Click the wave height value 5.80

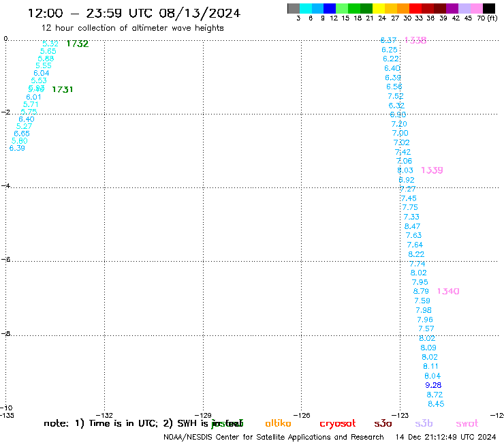(20, 141)
